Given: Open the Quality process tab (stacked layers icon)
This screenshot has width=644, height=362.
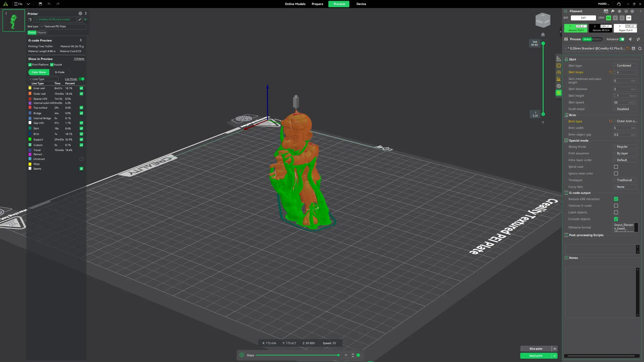Looking at the screenshot, I should 558,59.
